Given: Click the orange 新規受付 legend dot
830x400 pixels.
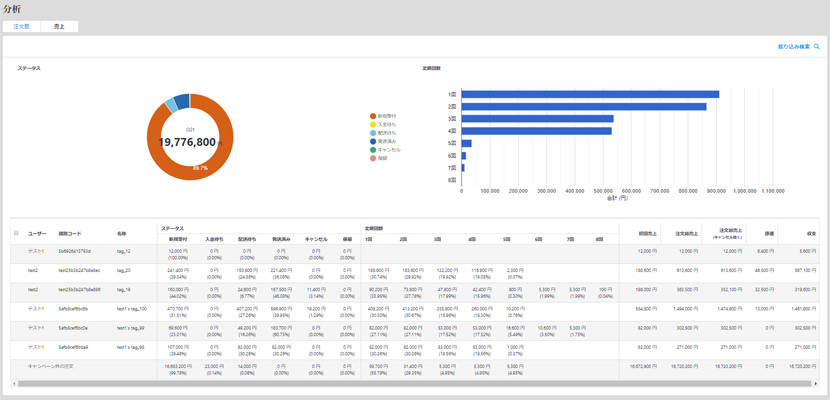Looking at the screenshot, I should pos(373,116).
